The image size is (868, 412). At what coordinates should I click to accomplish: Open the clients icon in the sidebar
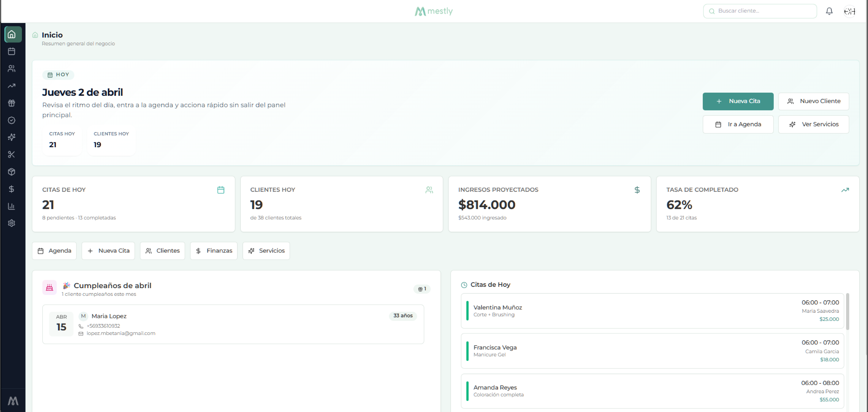(12, 69)
